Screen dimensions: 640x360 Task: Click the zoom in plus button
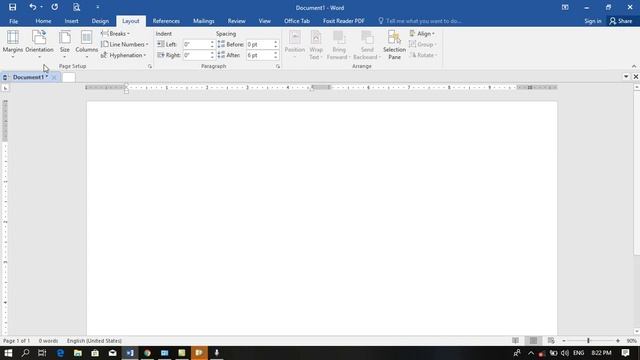click(618, 340)
